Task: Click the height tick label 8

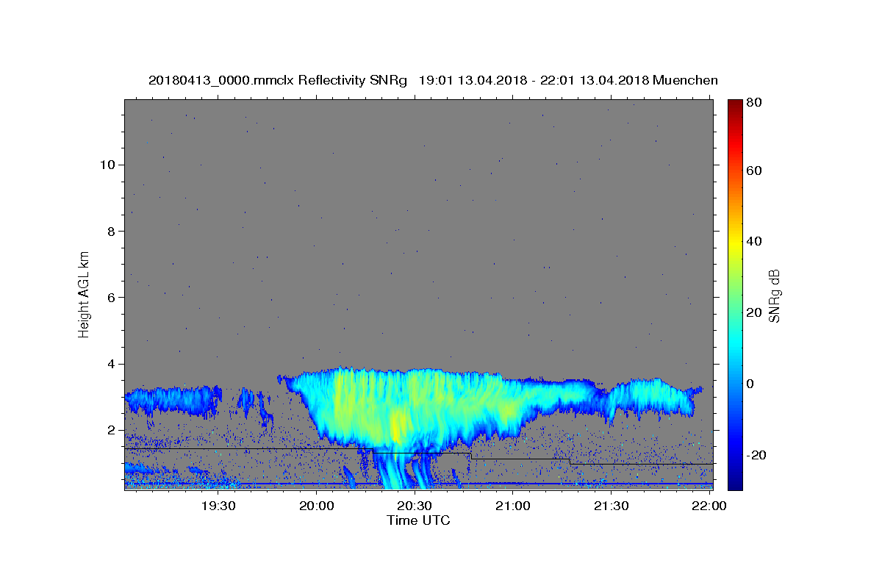Action: [x=112, y=231]
